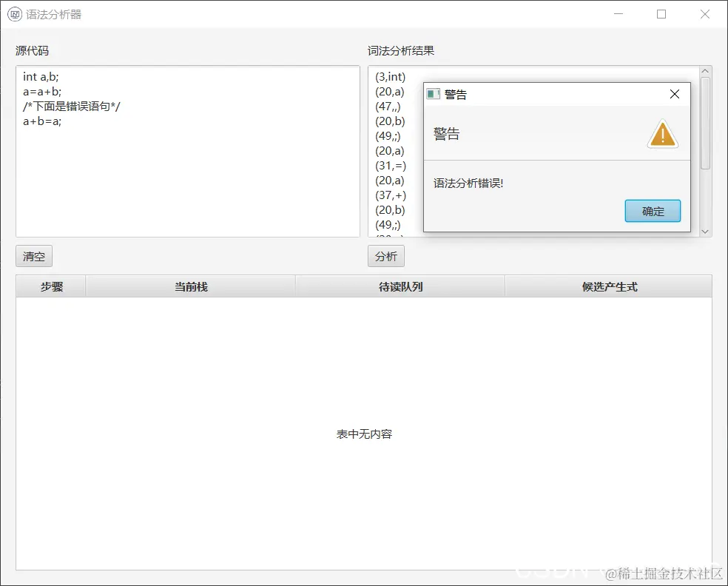Click the 警告 dialog titlebar icon
The image size is (728, 586).
pos(431,94)
